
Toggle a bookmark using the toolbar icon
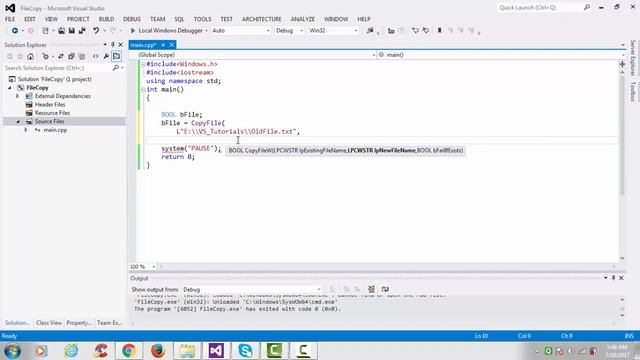click(x=440, y=31)
